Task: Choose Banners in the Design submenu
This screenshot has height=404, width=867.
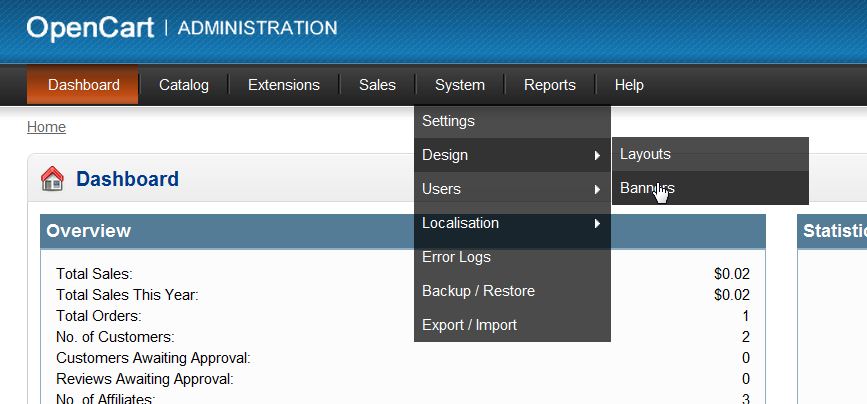Action: (647, 188)
